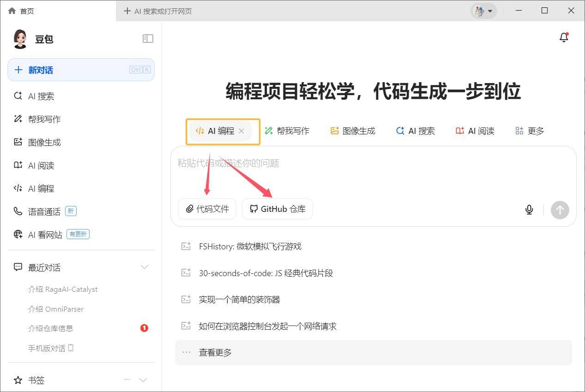Start voice input with microphone icon

coord(529,210)
